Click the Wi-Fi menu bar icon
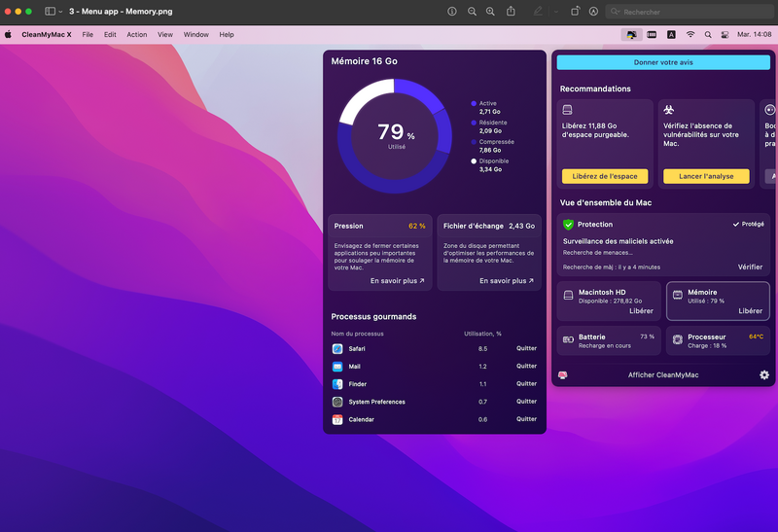 point(690,34)
